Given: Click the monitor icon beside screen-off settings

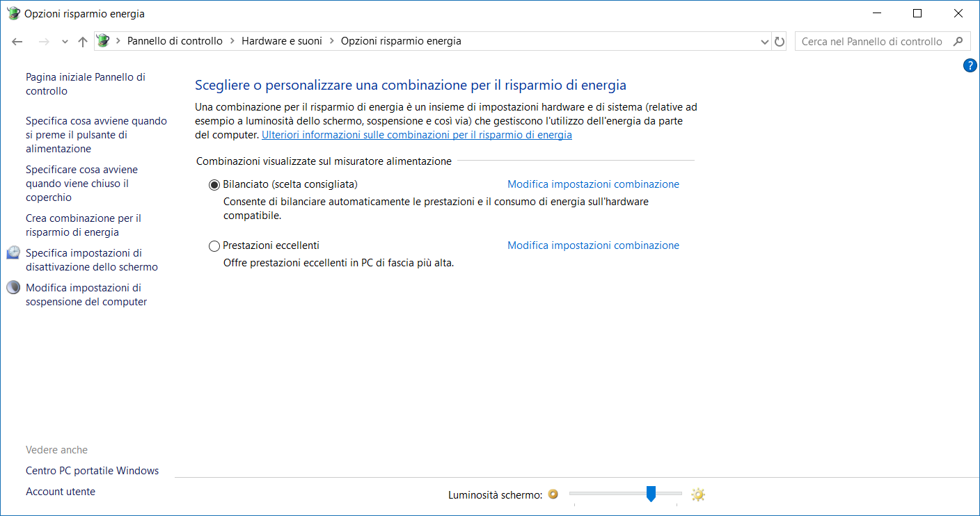Looking at the screenshot, I should tap(13, 253).
